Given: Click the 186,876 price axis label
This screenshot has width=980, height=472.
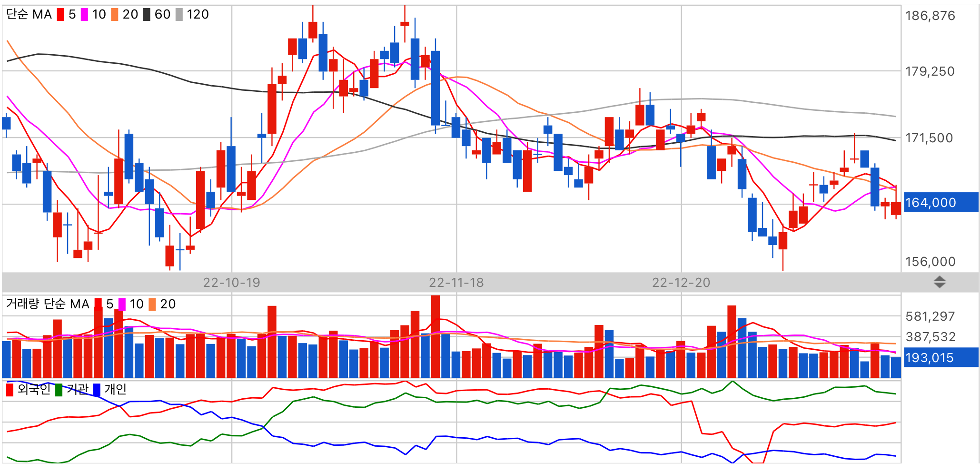Looking at the screenshot, I should (930, 16).
